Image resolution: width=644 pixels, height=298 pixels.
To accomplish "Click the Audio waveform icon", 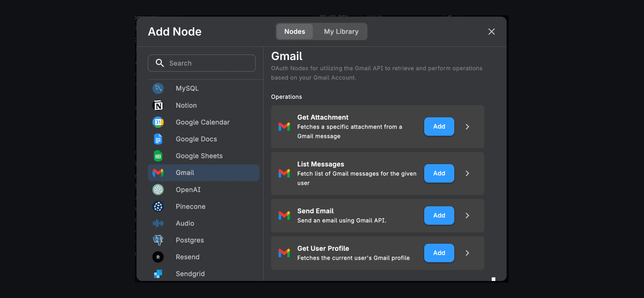I will click(158, 223).
